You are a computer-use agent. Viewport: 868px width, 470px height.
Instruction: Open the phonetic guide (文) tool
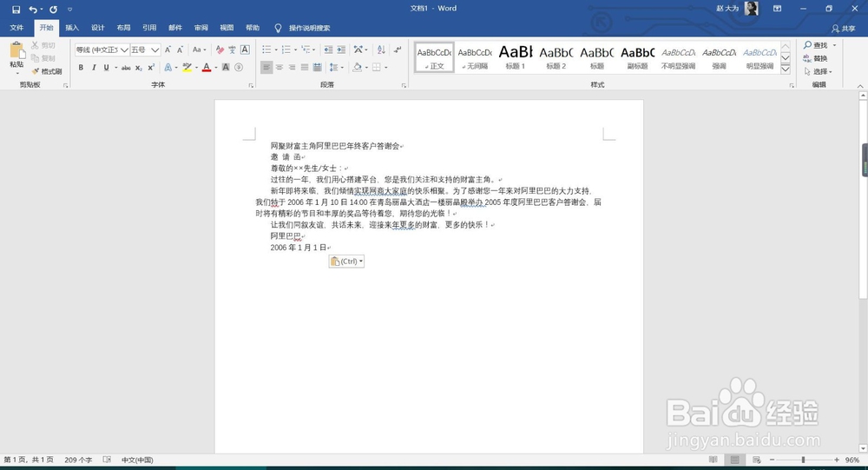point(232,50)
